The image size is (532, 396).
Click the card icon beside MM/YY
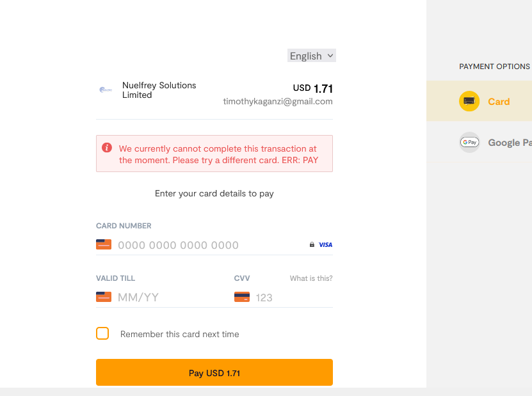click(104, 297)
